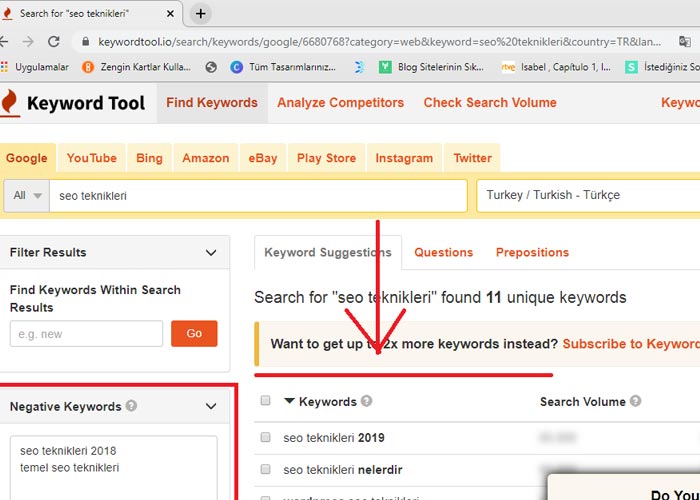700x500 pixels.
Task: Collapse the Filter Results panel
Action: coord(210,253)
